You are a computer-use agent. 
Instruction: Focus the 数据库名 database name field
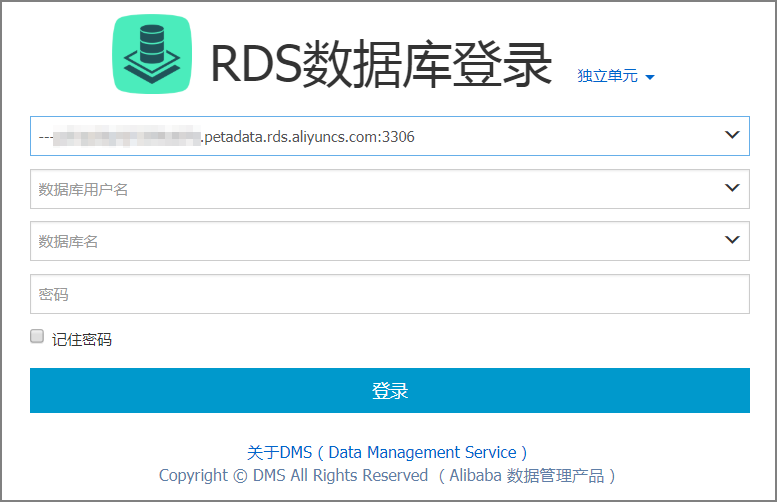point(389,241)
